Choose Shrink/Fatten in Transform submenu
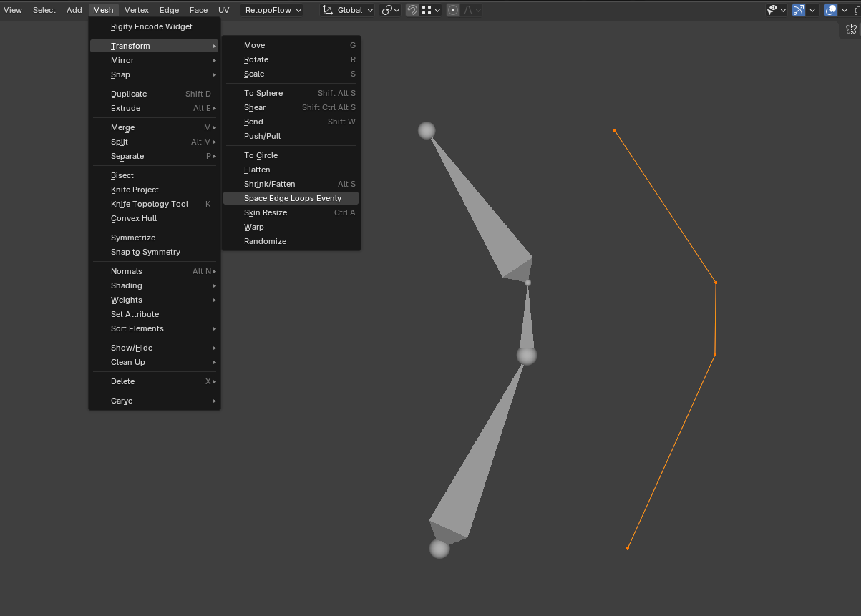This screenshot has width=861, height=616. pos(291,184)
